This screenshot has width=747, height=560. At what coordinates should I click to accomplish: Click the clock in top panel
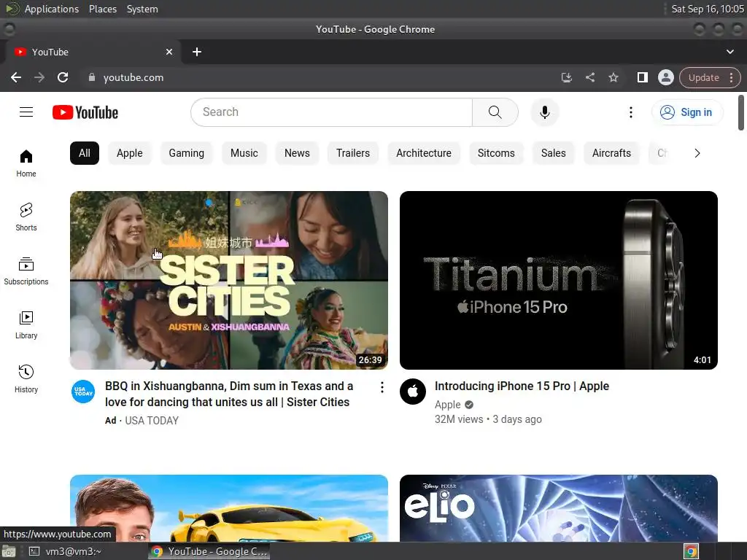[708, 9]
